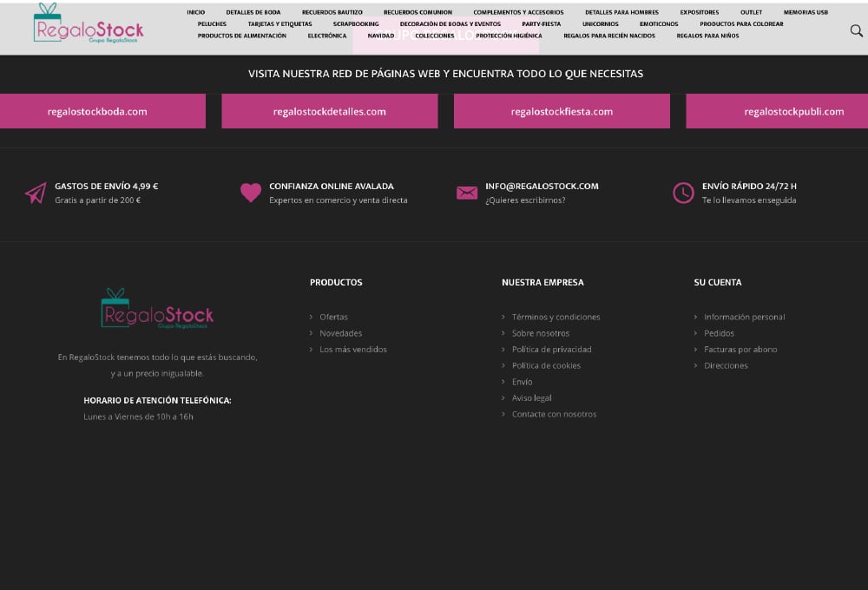Open the Ofertas footer link
868x590 pixels.
(x=333, y=317)
